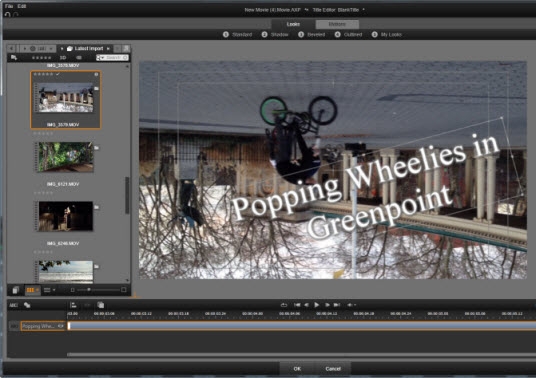
Task: Click folder icon beside IMG_6121.MOV thumbnail
Action: [x=97, y=148]
